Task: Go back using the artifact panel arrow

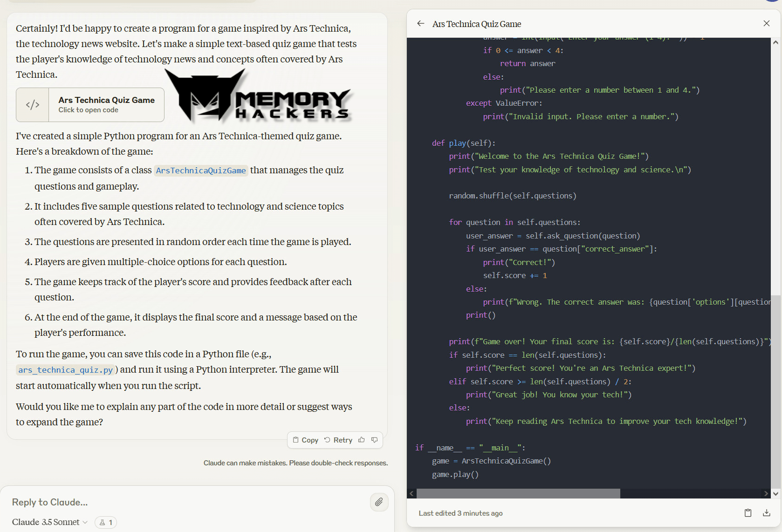Action: (421, 24)
